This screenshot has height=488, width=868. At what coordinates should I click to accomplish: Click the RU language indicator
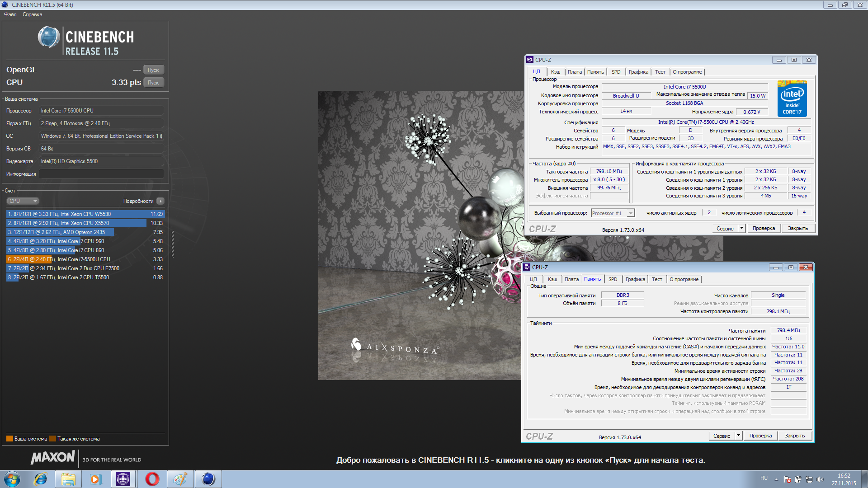coord(764,478)
